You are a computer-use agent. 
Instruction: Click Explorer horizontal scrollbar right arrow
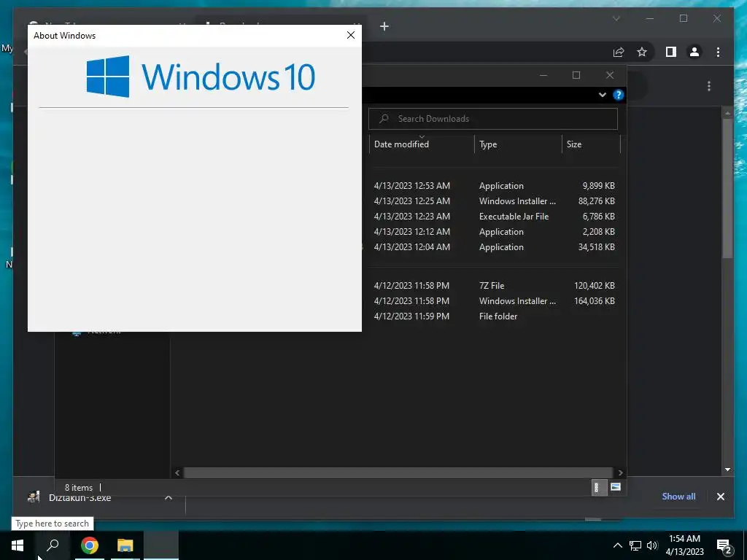click(x=620, y=472)
